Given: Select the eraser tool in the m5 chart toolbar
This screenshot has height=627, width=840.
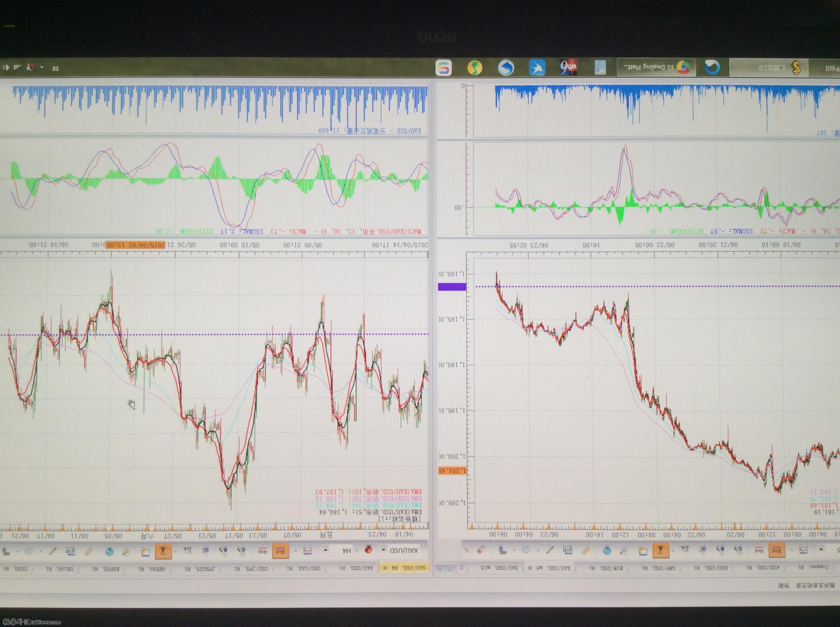Looking at the screenshot, I should point(481,550).
